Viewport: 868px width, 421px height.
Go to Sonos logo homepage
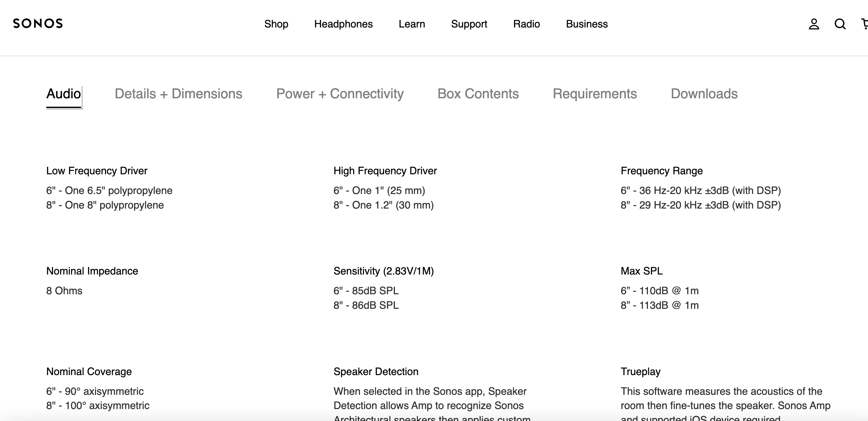(x=38, y=24)
